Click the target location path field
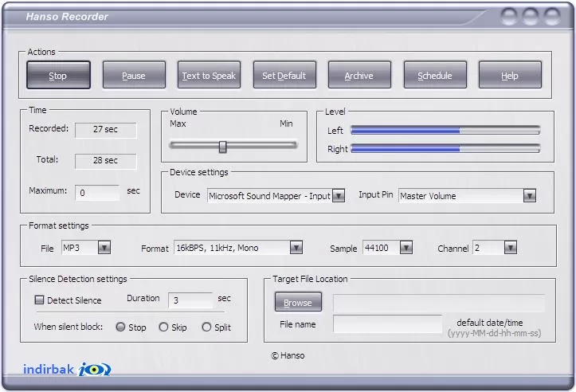 pos(439,303)
